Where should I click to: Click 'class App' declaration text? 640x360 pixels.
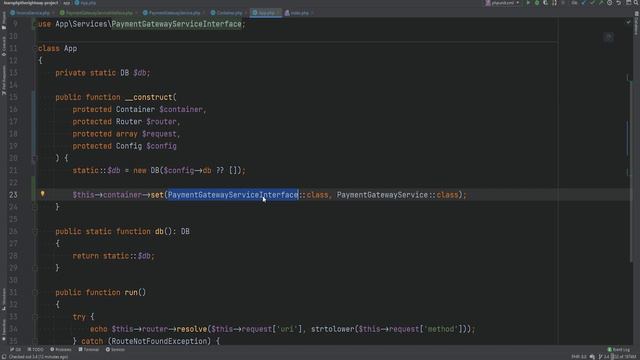[x=58, y=49]
